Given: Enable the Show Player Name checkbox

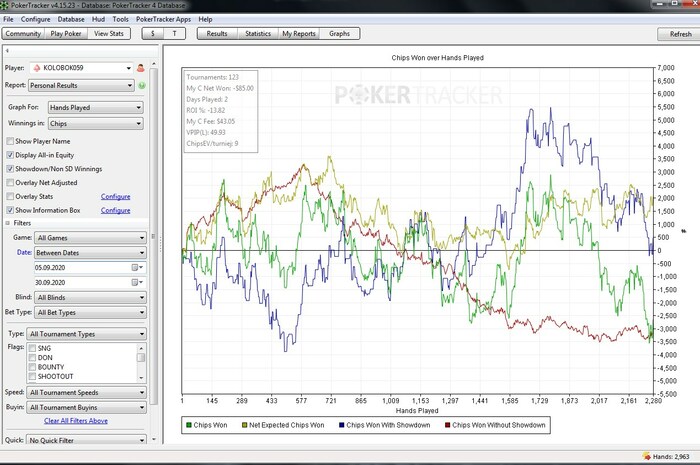Looking at the screenshot, I should [10, 142].
